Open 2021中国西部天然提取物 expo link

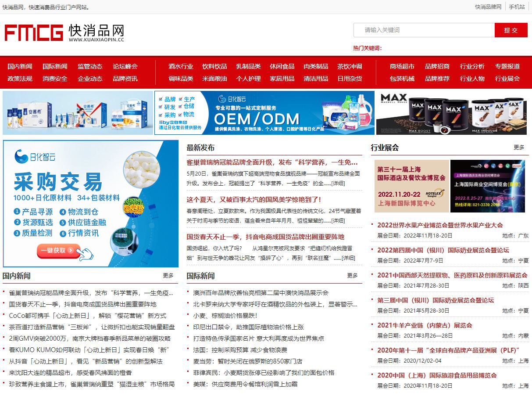(452, 275)
